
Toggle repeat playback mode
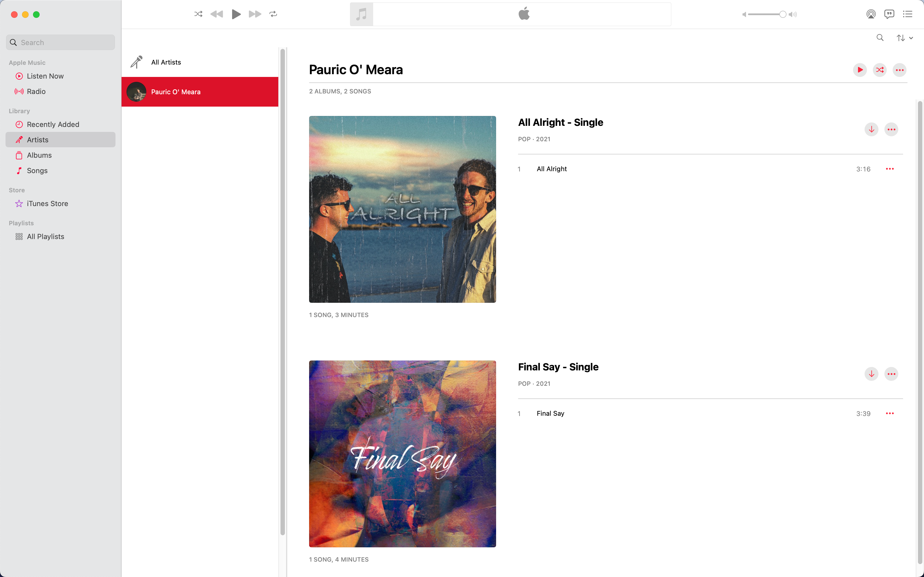(273, 14)
